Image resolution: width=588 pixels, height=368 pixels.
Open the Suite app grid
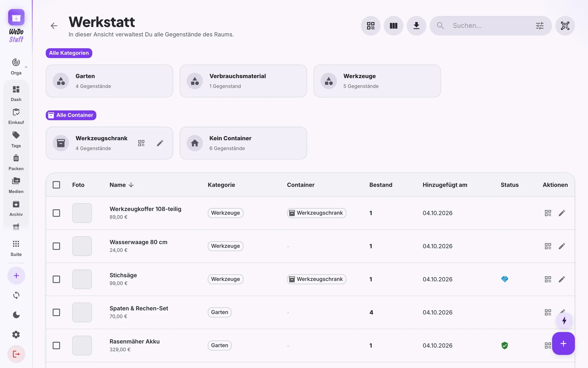(16, 248)
